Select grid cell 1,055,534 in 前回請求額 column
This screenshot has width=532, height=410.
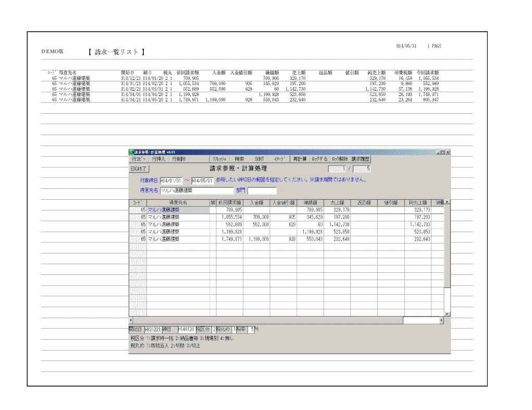(x=230, y=217)
